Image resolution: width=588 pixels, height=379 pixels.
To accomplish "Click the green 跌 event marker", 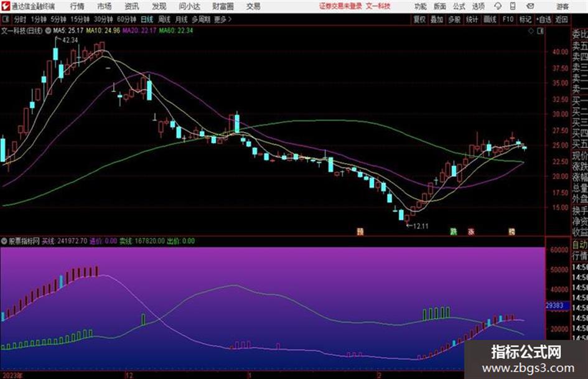I will tap(454, 232).
